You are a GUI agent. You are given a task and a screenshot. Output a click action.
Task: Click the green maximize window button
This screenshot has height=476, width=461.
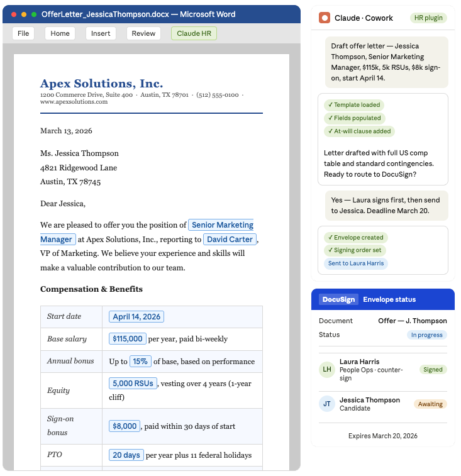point(34,14)
